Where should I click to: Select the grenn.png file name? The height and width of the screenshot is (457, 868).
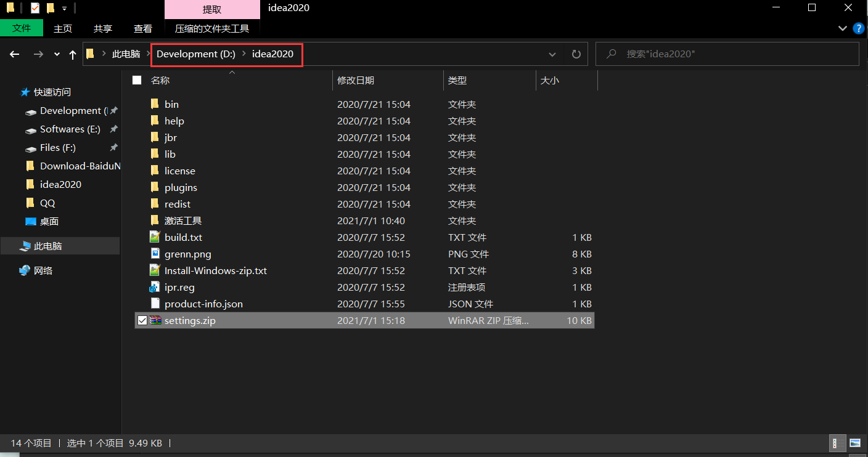[x=188, y=254]
